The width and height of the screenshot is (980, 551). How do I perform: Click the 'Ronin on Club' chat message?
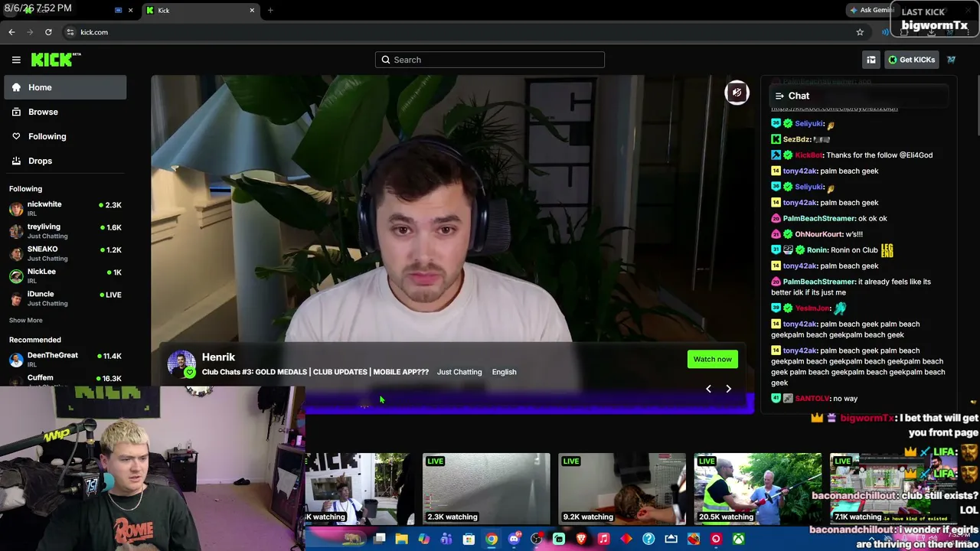pyautogui.click(x=832, y=250)
